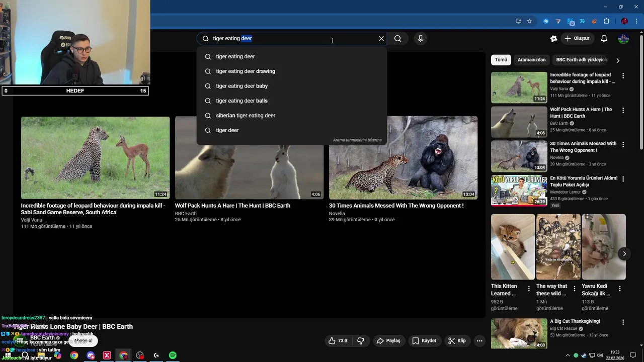The image size is (644, 362).
Task: Dislike the video with thumbs down
Action: point(361,341)
